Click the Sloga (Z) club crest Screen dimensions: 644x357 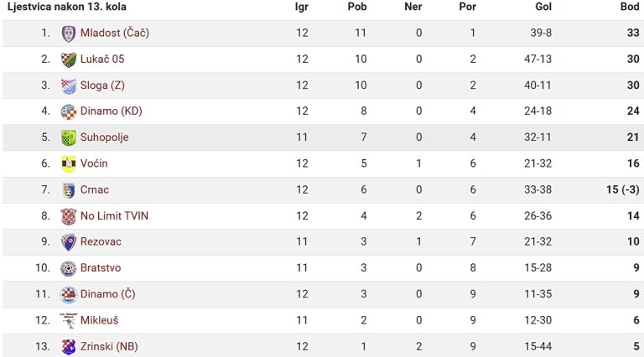(x=69, y=85)
